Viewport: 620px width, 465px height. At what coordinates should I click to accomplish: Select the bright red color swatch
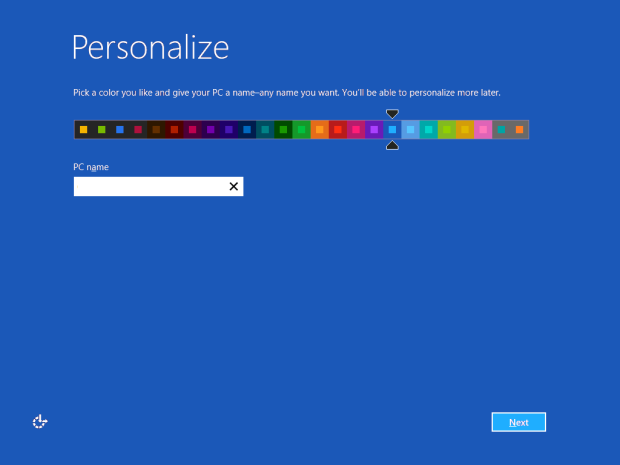(x=338, y=130)
